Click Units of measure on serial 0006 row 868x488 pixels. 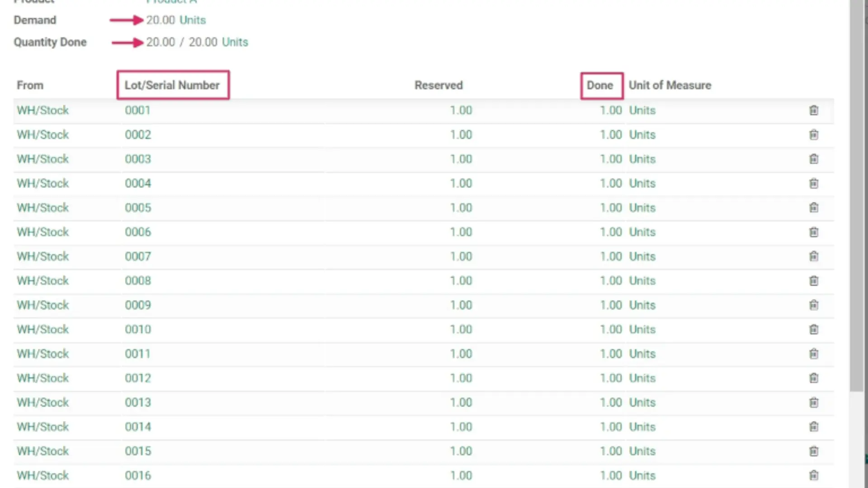tap(642, 232)
